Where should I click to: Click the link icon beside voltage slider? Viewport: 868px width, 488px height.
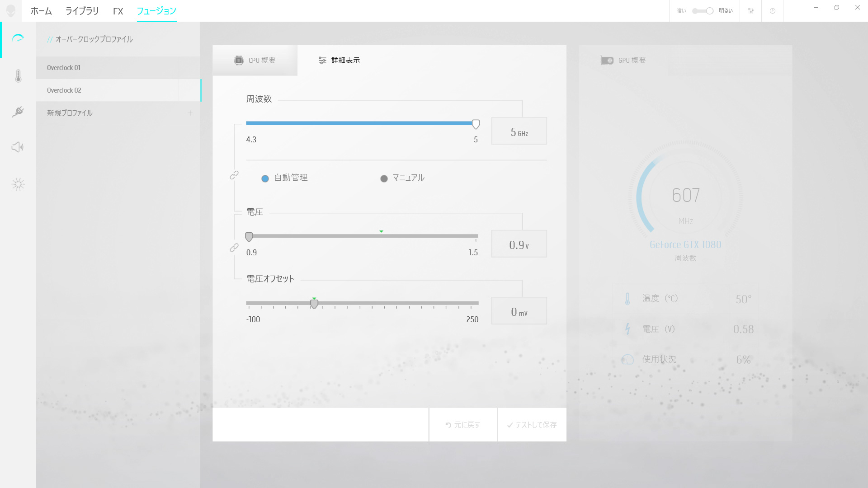click(234, 248)
